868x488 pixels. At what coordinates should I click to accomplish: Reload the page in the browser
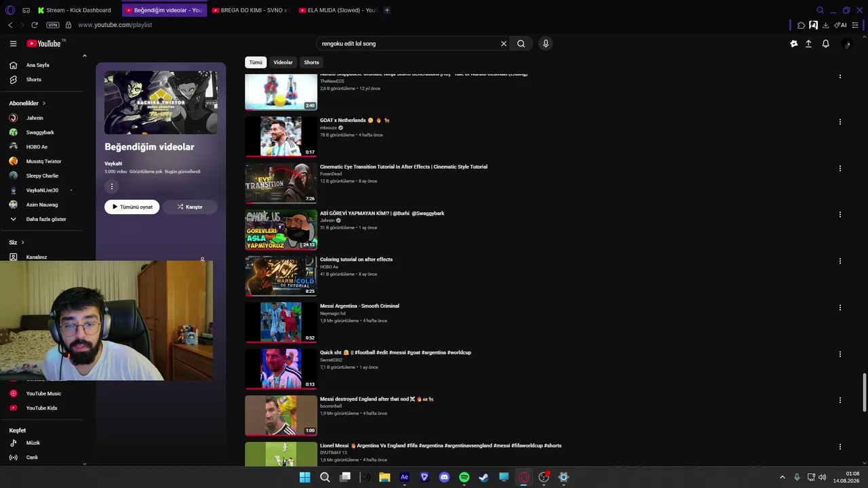(x=35, y=25)
